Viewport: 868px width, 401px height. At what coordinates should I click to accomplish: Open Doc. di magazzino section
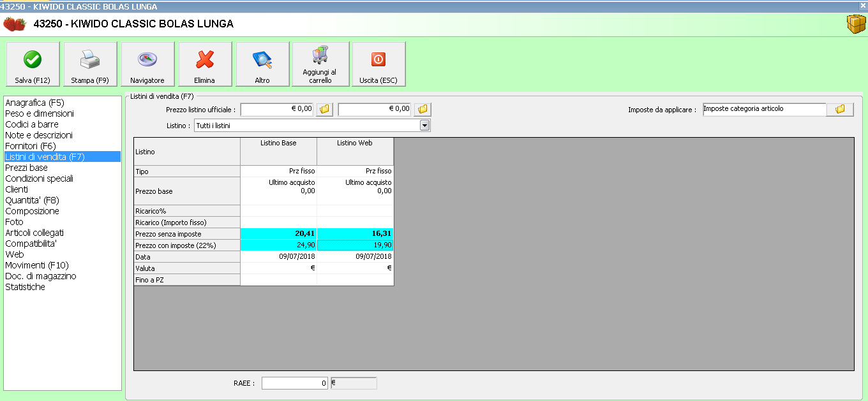(x=63, y=275)
